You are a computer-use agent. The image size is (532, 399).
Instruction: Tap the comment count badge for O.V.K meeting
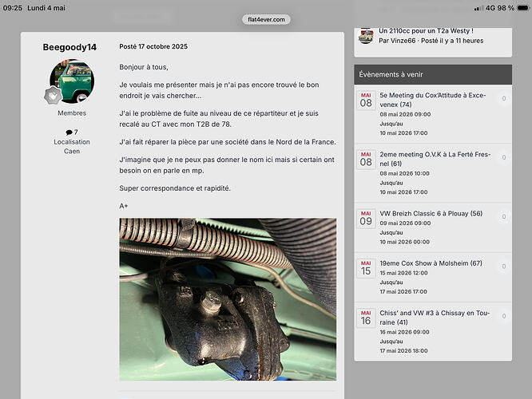[x=504, y=158]
